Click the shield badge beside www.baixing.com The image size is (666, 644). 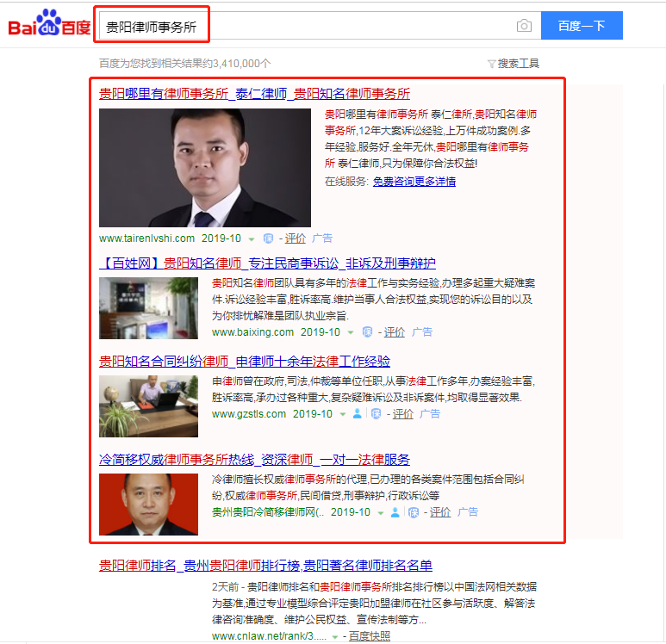coord(368,332)
